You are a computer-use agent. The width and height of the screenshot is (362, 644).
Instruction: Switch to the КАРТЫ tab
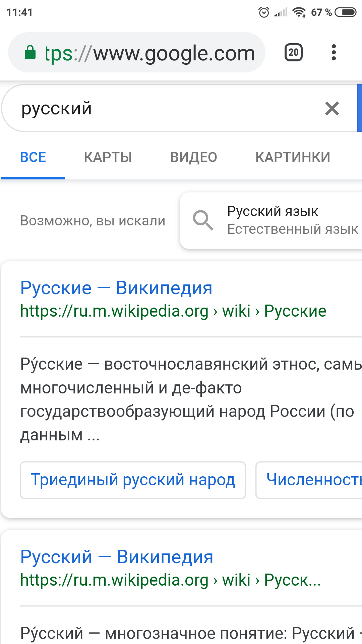tap(108, 157)
